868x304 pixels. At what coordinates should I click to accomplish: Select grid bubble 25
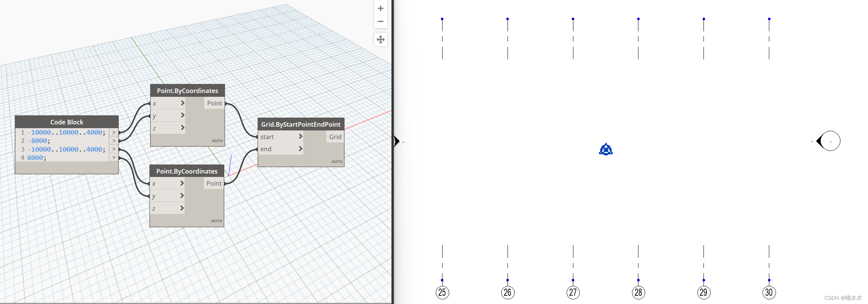point(442,292)
